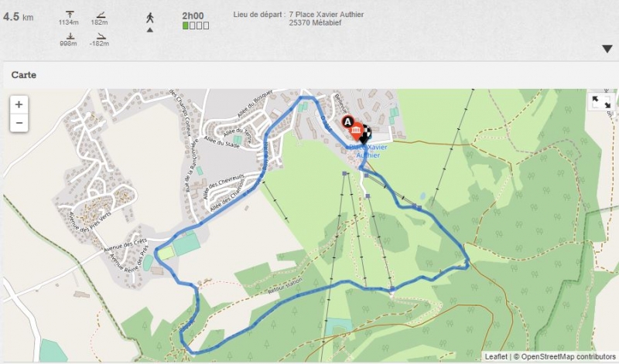This screenshot has height=364, width=619.
Task: Click the descent -182m elevation icon
Action: point(101,36)
